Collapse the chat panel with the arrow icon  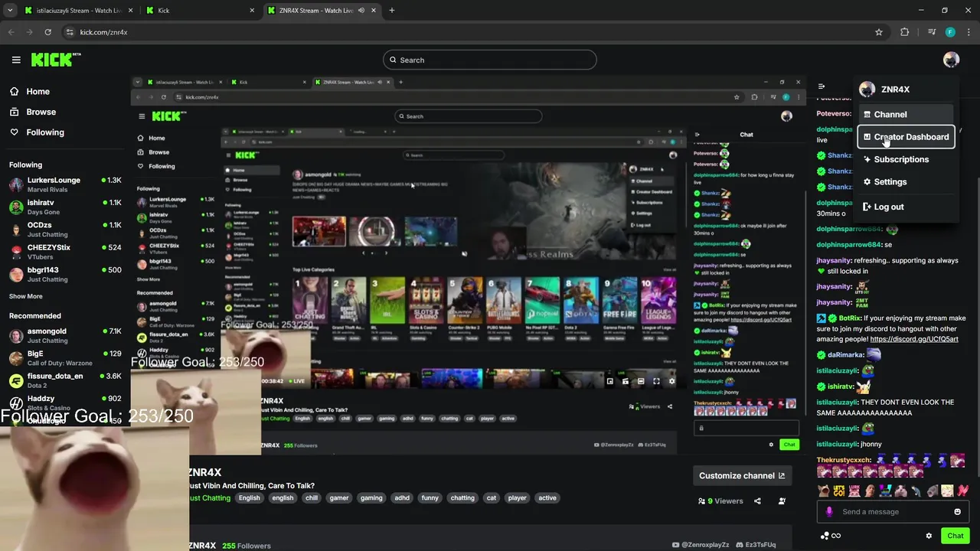pos(821,86)
